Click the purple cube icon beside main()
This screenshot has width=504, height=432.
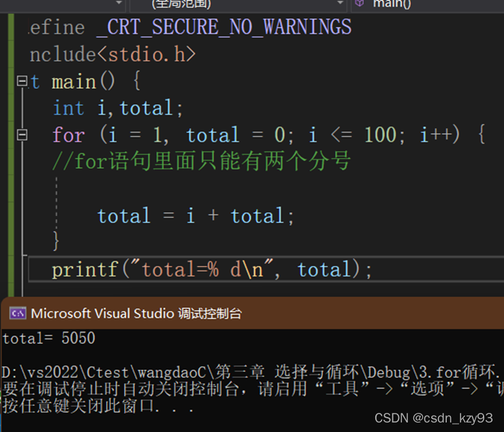(x=360, y=3)
